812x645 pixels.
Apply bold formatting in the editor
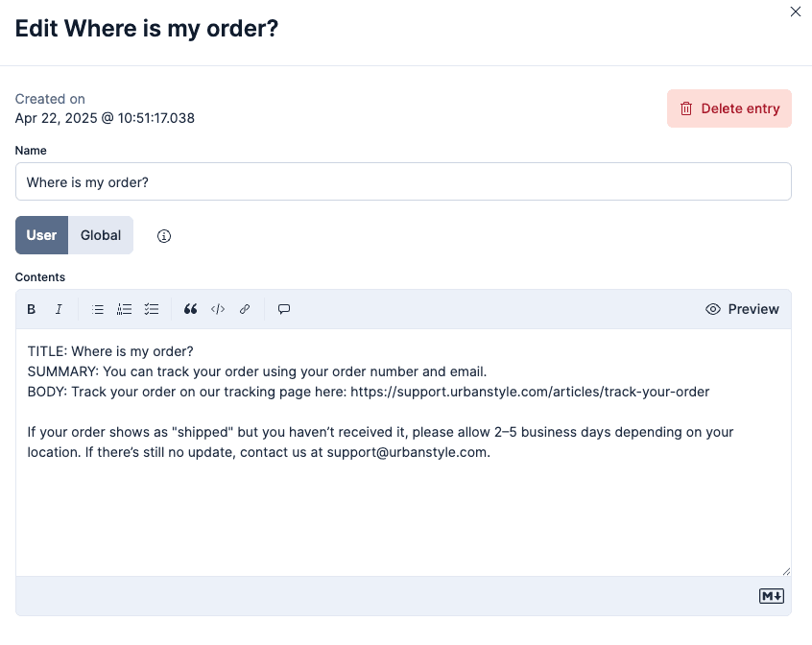[x=31, y=309]
